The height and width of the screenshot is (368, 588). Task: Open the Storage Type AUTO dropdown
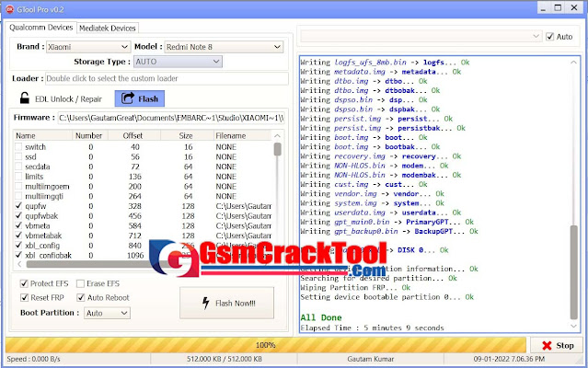(x=178, y=62)
